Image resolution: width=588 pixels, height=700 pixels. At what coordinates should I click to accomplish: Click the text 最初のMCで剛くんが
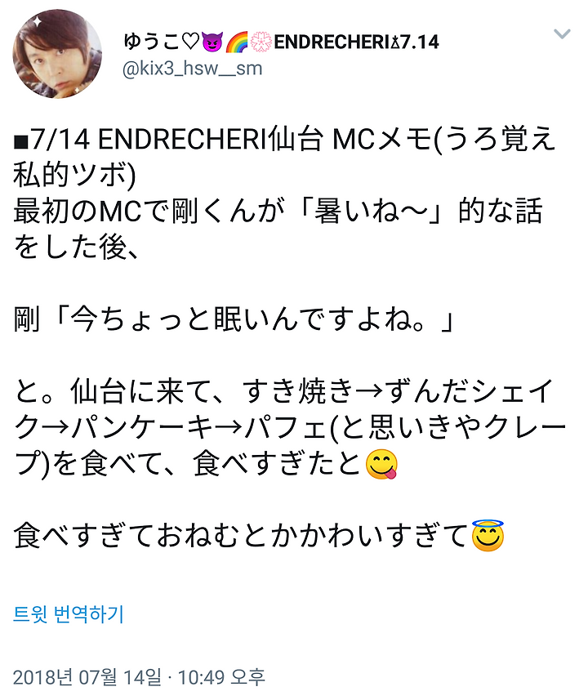[x=149, y=212]
